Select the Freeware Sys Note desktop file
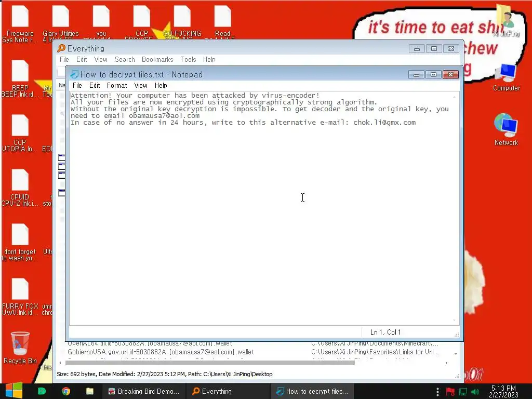The height and width of the screenshot is (399, 532). coord(20,24)
